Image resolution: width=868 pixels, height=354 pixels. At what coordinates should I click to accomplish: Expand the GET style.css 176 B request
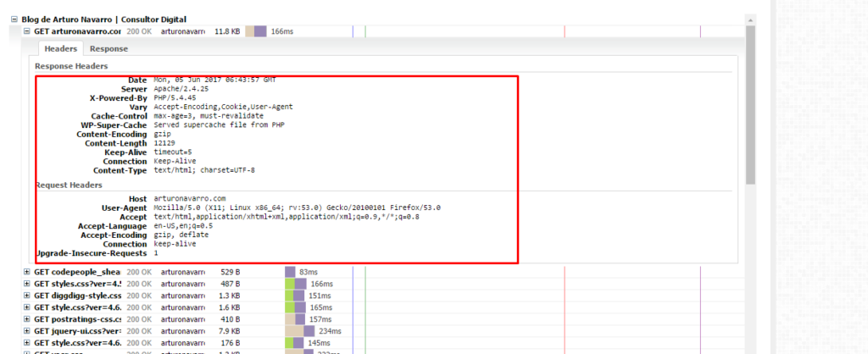point(26,343)
